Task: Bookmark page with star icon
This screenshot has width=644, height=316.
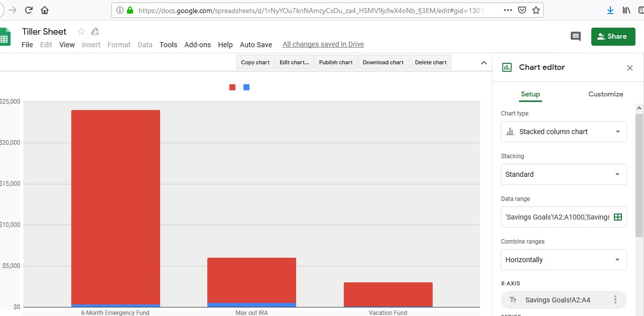Action: 536,10
